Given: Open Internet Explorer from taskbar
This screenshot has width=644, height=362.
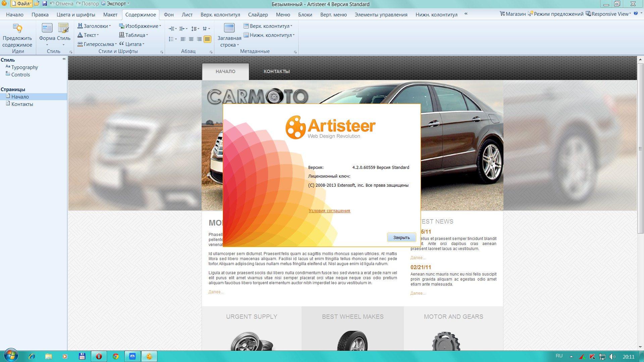Looking at the screenshot, I should tap(32, 356).
